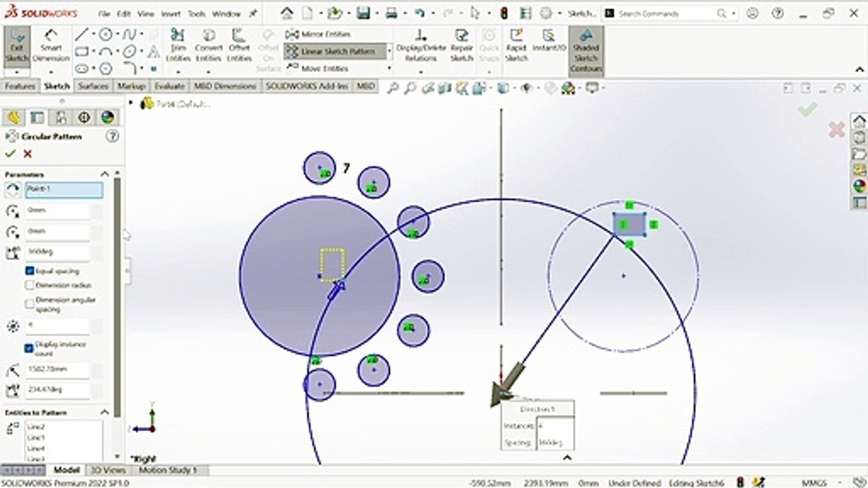Switch to the Features tab
Screen dimensions: 868x488
[x=20, y=86]
